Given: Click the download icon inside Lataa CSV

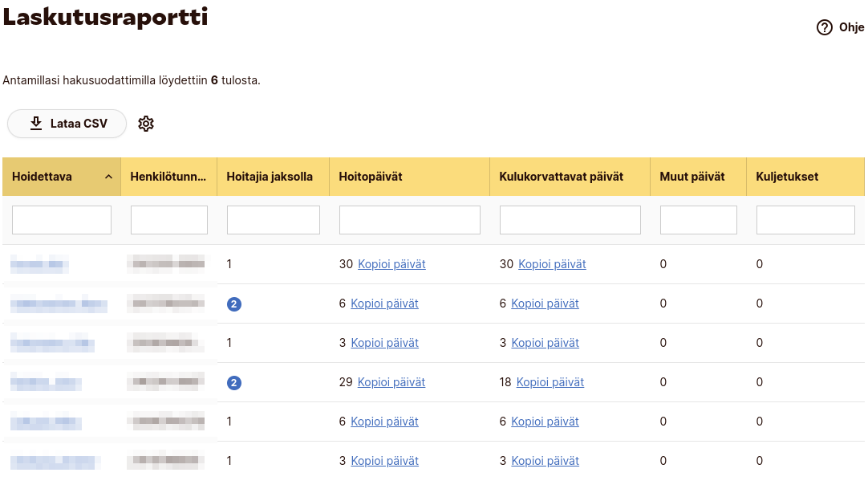Looking at the screenshot, I should click(35, 124).
